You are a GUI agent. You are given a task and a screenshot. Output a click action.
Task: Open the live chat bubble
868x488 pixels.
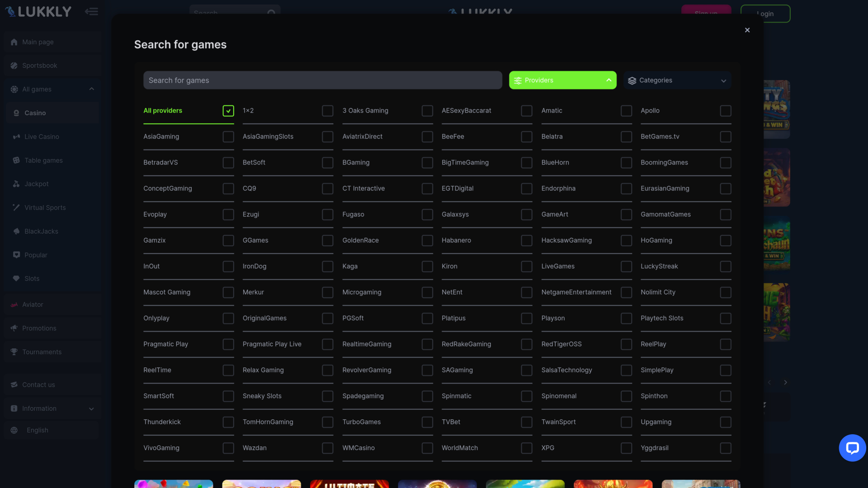853,448
